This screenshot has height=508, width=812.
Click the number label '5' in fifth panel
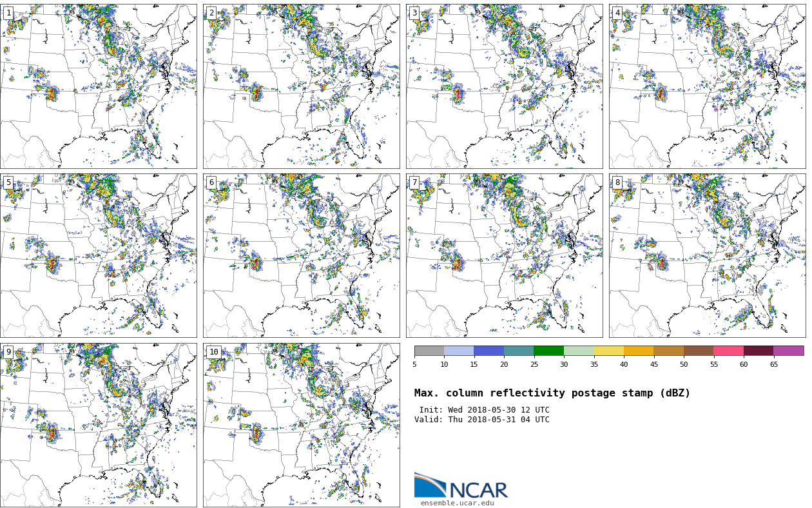point(8,182)
